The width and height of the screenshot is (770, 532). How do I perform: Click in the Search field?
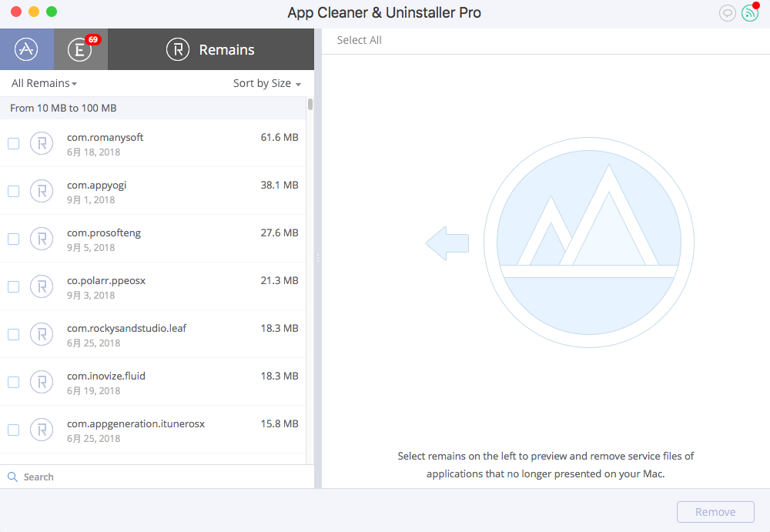click(x=157, y=477)
